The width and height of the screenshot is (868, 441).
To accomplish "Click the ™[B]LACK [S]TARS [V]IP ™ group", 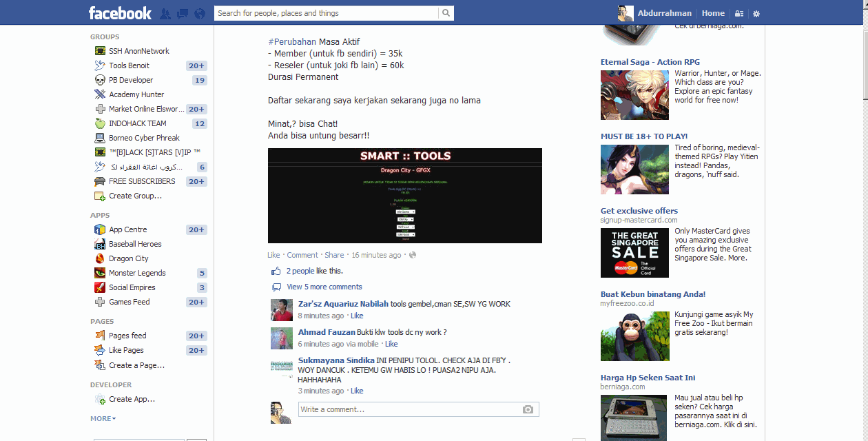I will coord(154,152).
